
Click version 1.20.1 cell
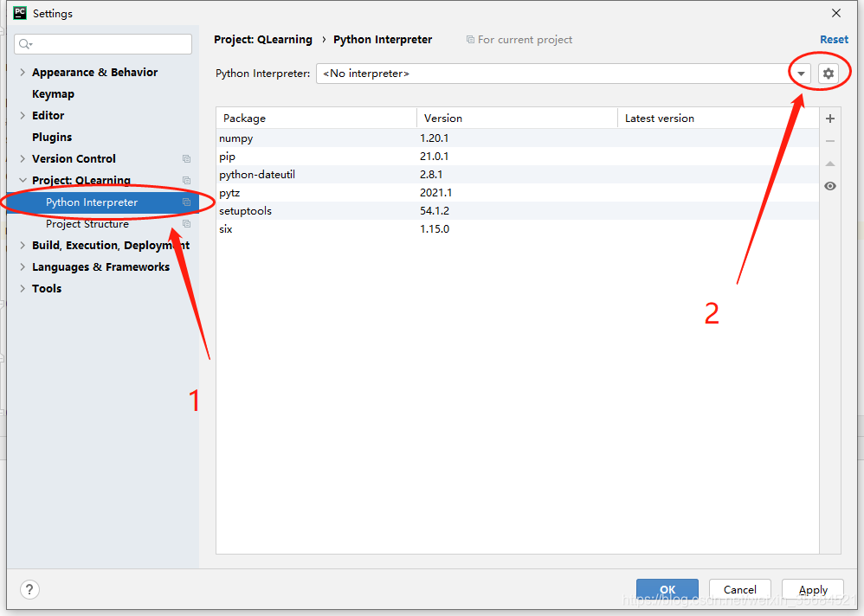(435, 138)
